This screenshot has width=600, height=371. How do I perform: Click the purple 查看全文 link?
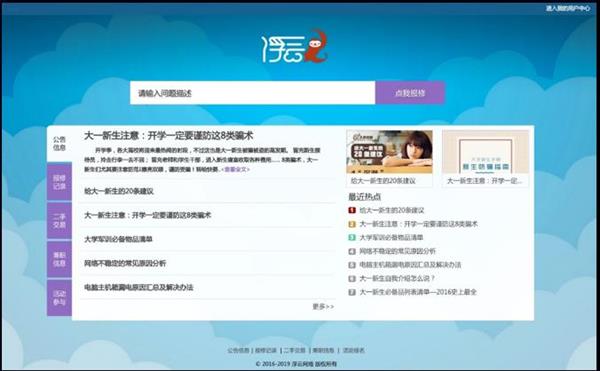[x=235, y=169]
